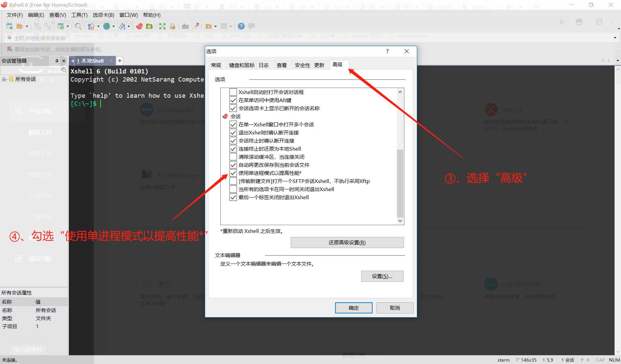Open the font dropdown arrow
Viewport: 621px width, 364px height.
(129, 26)
